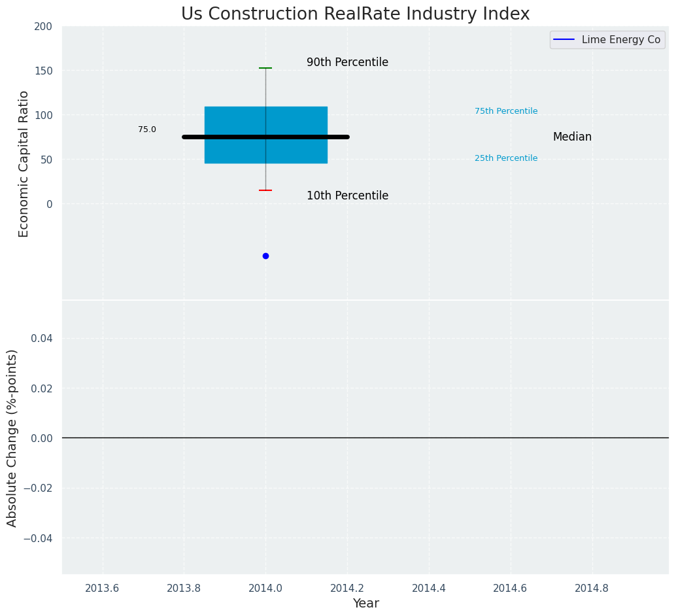
Task: Click the Economic Capital Ratio axis label
Action: [24, 163]
